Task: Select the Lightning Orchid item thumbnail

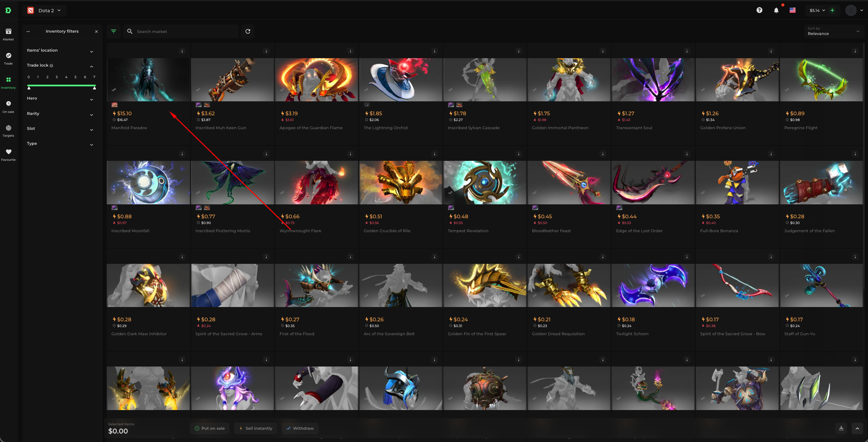Action: point(401,80)
